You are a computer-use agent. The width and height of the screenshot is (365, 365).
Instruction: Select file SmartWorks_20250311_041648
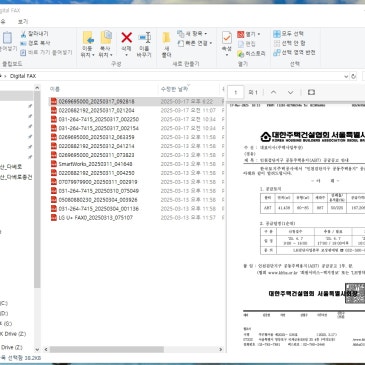[95, 164]
